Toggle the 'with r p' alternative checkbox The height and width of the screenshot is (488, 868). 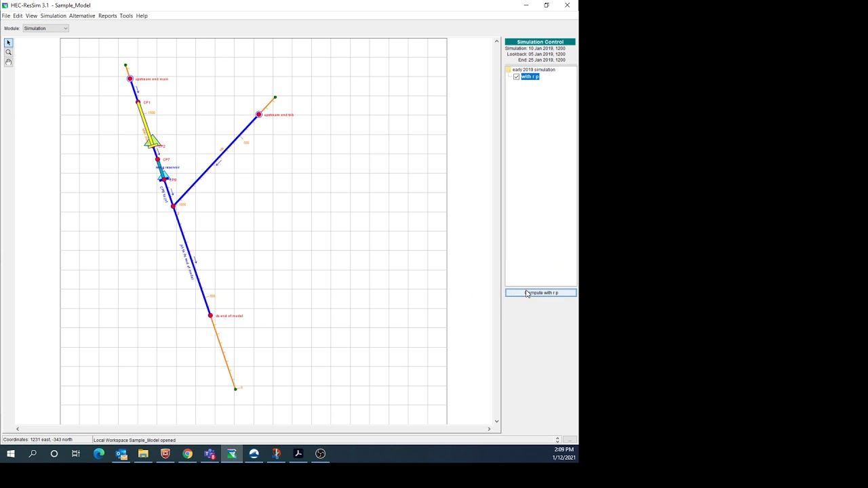(x=517, y=77)
